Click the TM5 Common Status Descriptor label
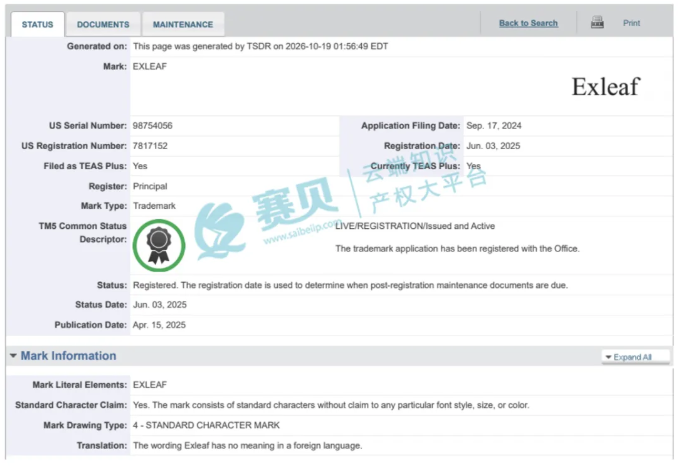681x473 pixels. (x=83, y=233)
